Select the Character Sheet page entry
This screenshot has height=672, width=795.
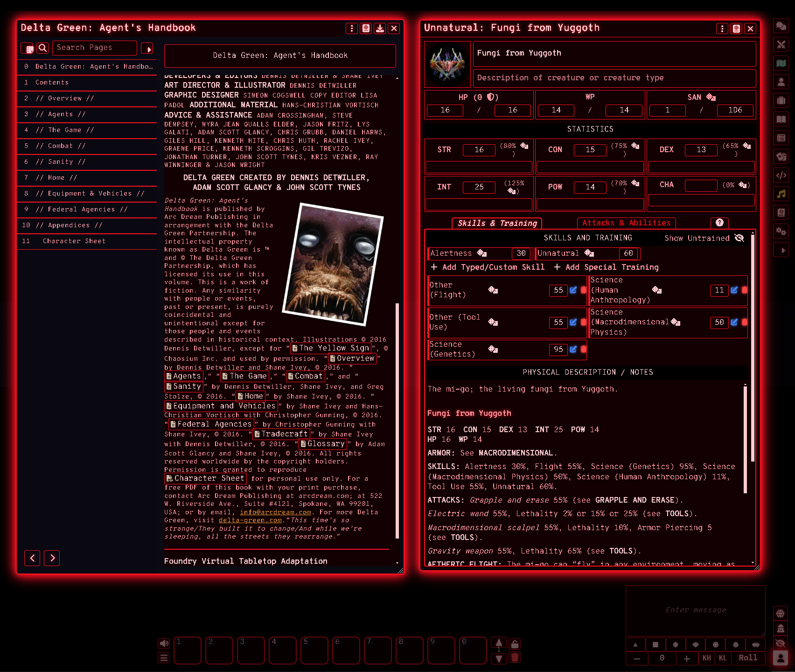coord(87,241)
